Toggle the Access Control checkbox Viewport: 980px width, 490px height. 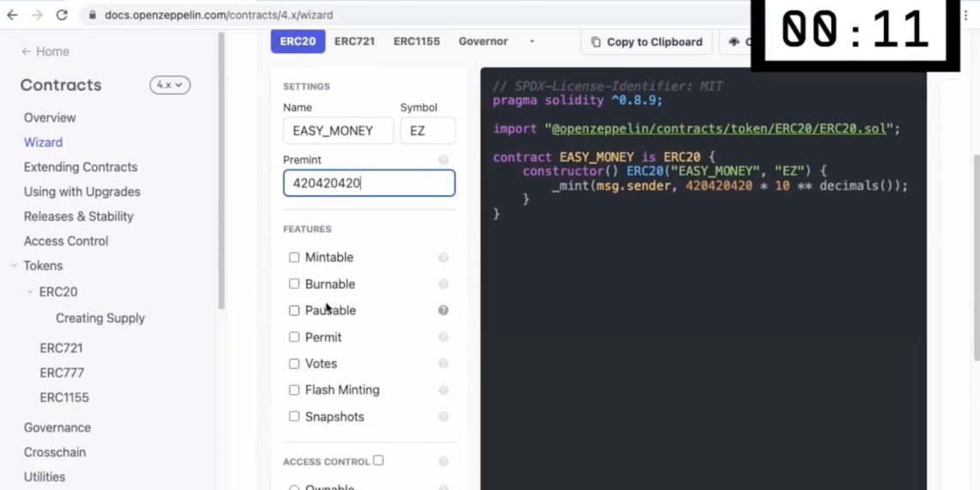point(378,461)
